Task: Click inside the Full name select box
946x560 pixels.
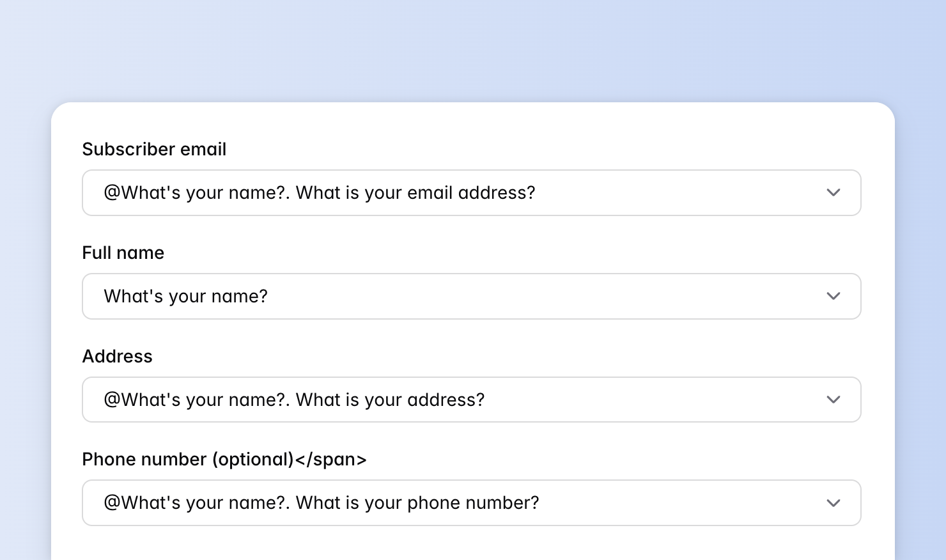Action: [447, 296]
